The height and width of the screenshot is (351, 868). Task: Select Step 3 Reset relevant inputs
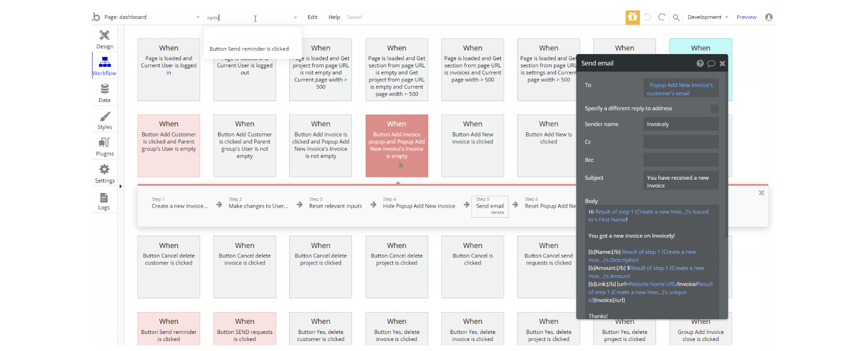point(335,206)
